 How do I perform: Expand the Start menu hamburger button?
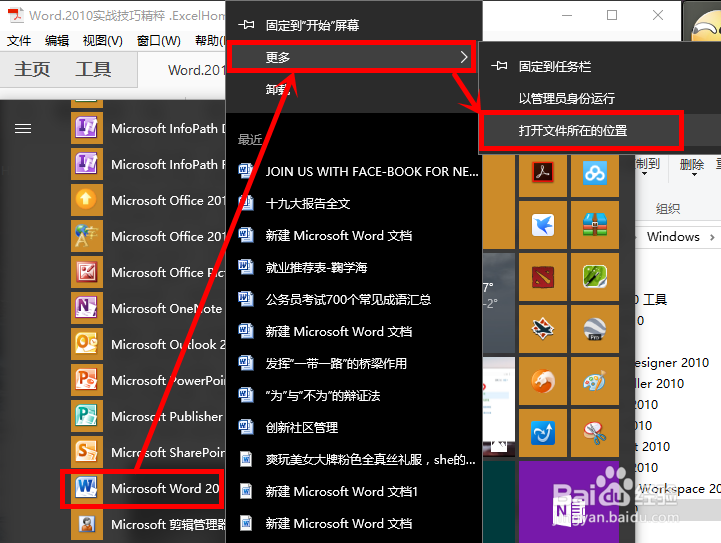(23, 129)
